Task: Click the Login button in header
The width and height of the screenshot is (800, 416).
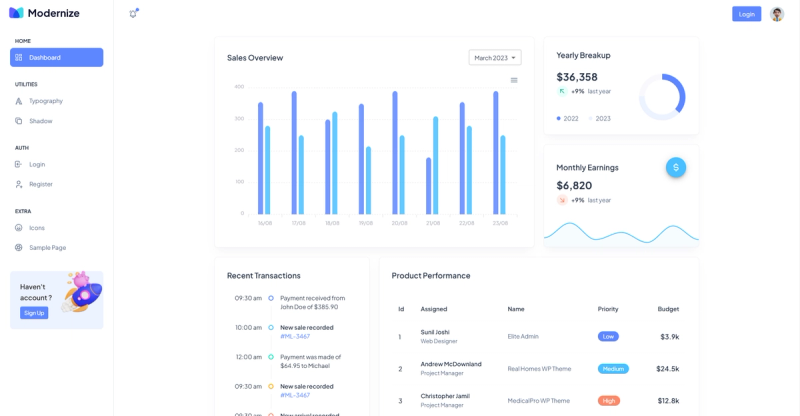Action: click(x=746, y=14)
